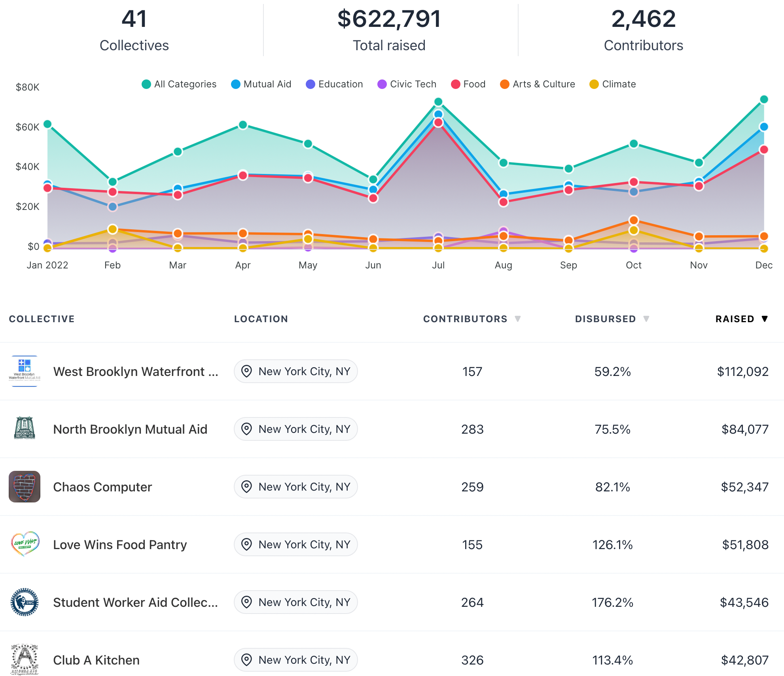This screenshot has width=784, height=676.
Task: Toggle the Education series in chart legend
Action: pyautogui.click(x=334, y=84)
